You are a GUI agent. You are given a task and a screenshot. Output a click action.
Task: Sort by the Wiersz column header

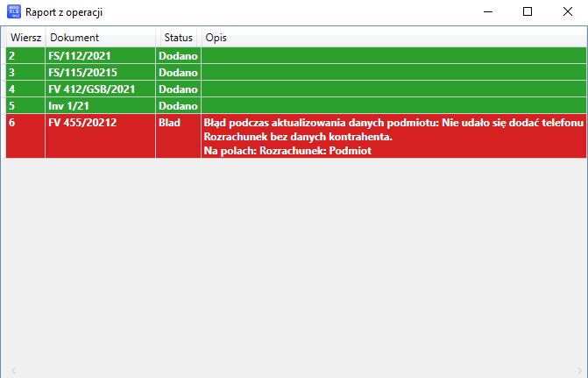(x=25, y=38)
